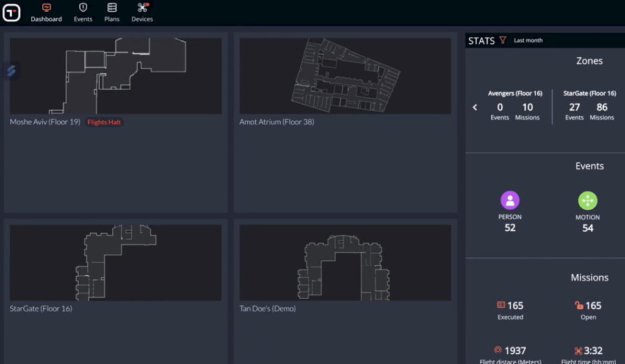Open the Tan Doe's Demo floor plan
Viewport: 625px width, 364px height.
pyautogui.click(x=345, y=262)
